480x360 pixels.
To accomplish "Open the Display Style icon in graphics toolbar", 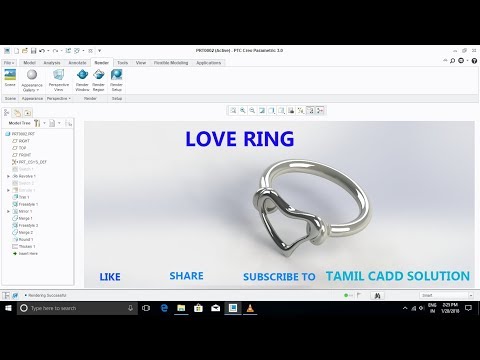I will (x=272, y=110).
